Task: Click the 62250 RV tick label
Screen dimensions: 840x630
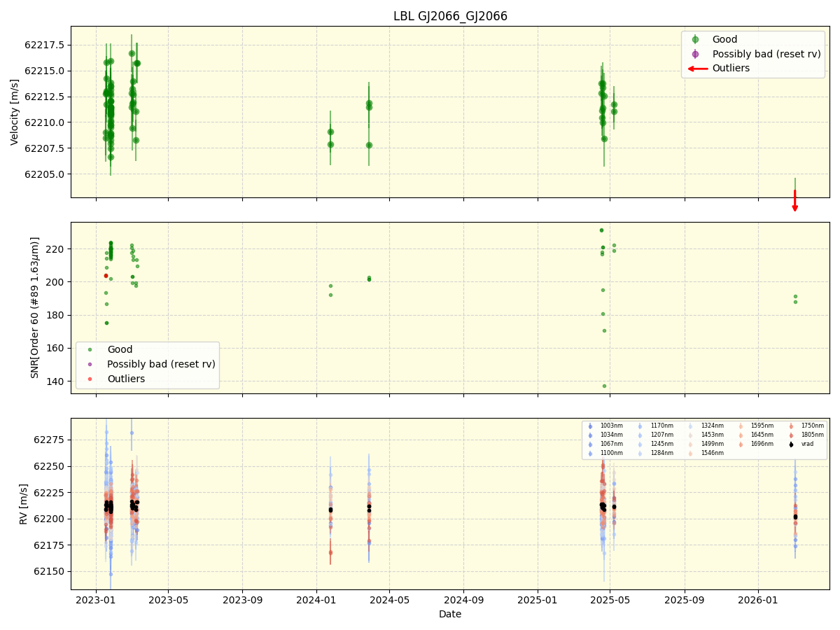Action: (50, 466)
